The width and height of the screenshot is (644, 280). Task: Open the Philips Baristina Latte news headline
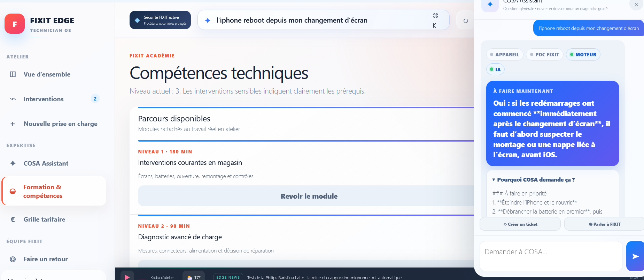(324, 278)
